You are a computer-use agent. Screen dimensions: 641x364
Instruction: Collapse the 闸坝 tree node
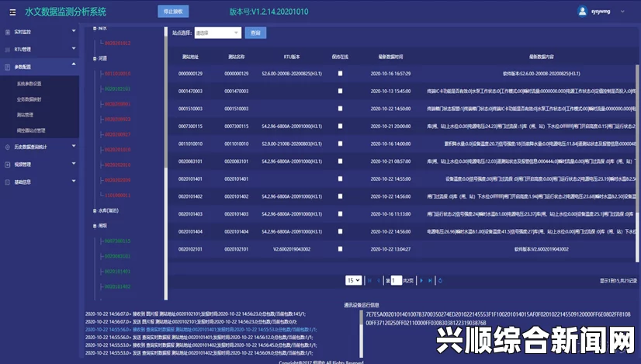coord(95,226)
